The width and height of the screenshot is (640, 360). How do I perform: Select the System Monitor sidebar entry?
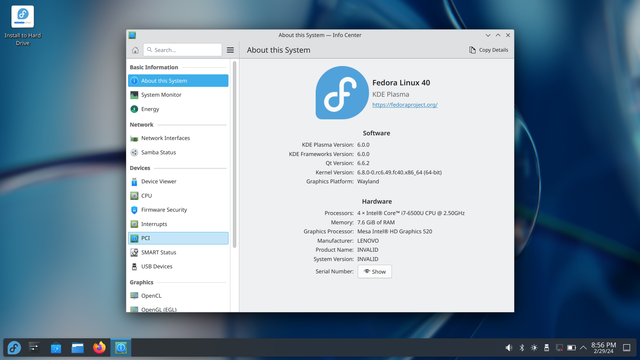178,95
